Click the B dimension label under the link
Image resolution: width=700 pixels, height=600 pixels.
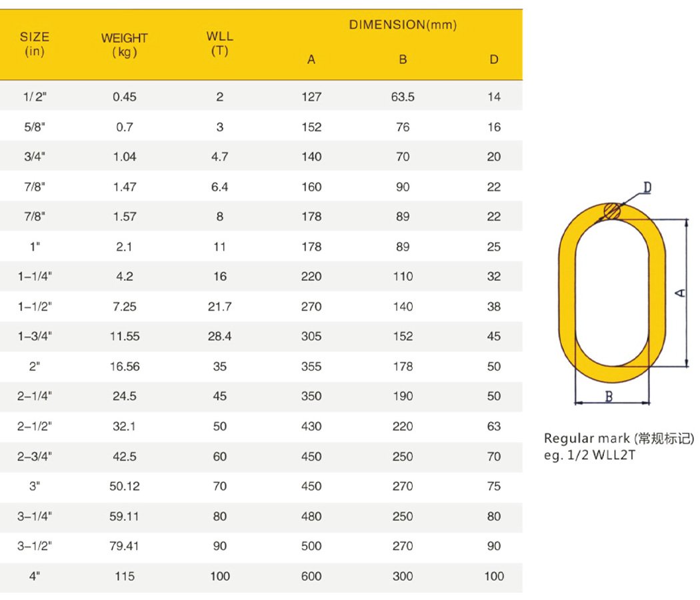(x=609, y=397)
